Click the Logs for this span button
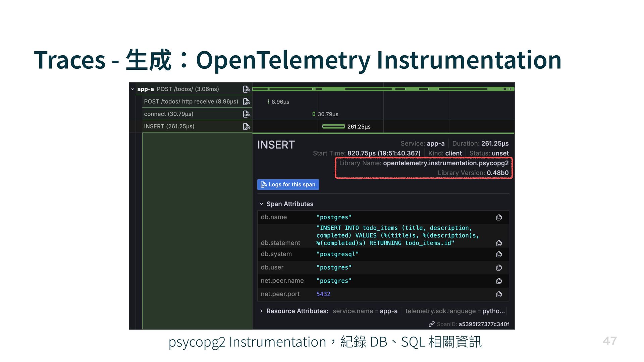 (x=288, y=185)
